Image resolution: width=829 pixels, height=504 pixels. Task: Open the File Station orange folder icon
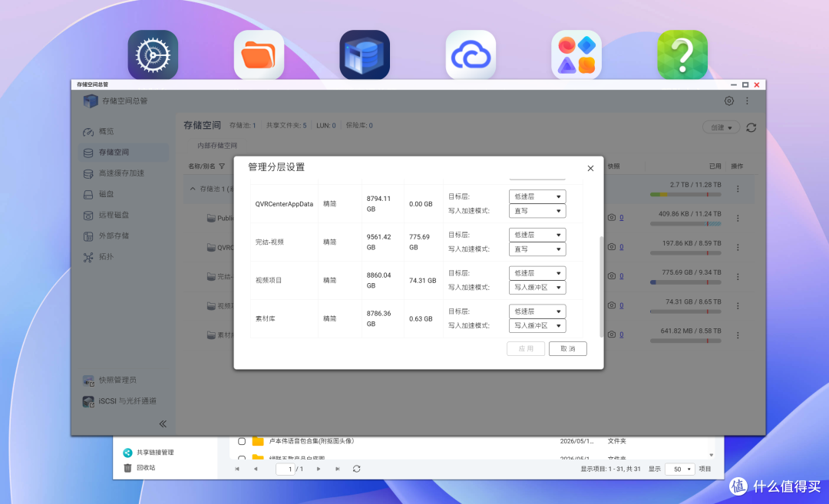click(259, 55)
